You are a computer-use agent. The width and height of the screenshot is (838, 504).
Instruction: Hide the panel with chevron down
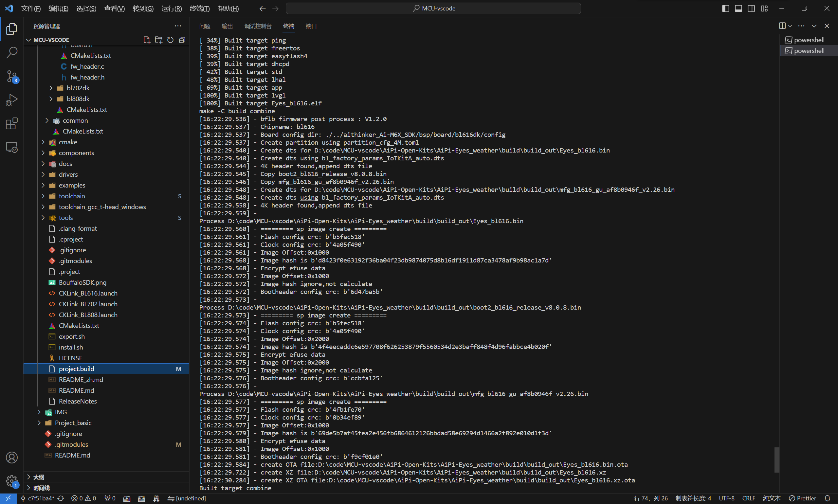pyautogui.click(x=814, y=26)
